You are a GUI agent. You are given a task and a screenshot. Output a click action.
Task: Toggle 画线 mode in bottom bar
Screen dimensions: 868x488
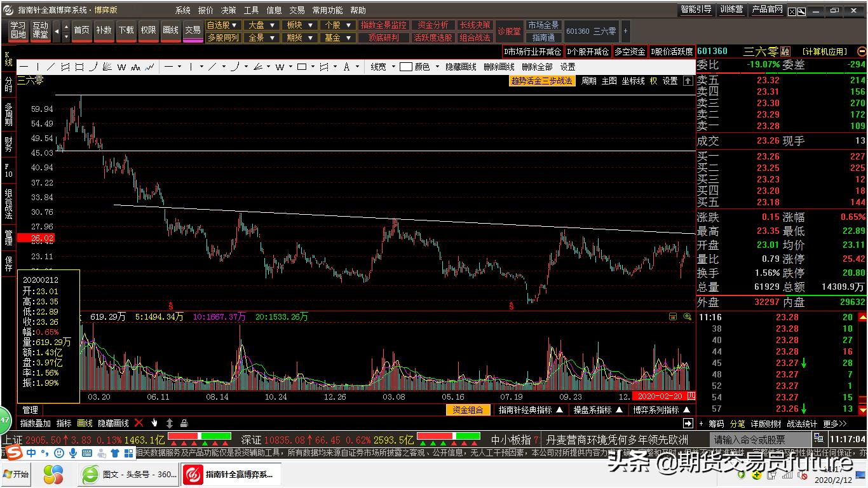tap(85, 423)
